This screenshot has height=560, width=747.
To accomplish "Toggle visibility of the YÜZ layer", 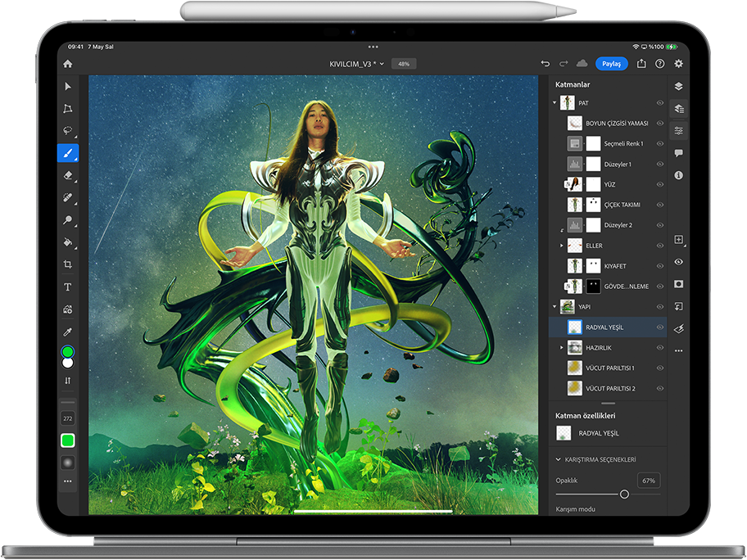I will pyautogui.click(x=660, y=184).
